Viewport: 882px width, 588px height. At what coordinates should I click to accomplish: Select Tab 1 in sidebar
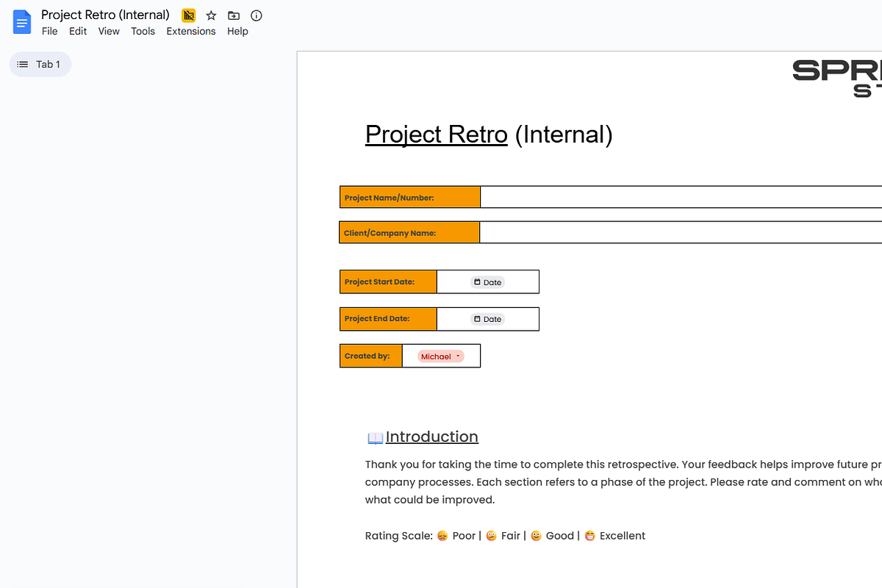[x=40, y=65]
